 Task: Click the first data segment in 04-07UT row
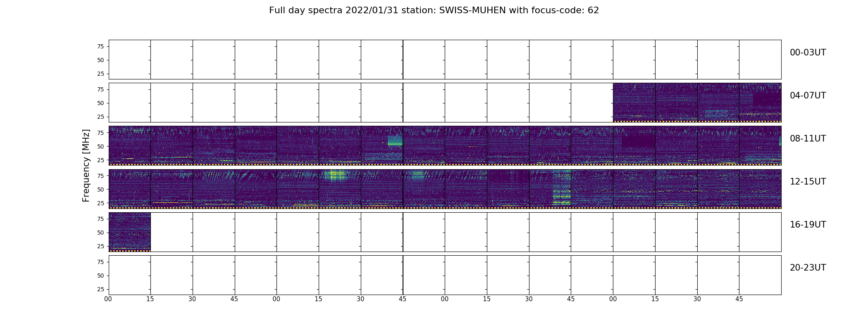tap(634, 103)
